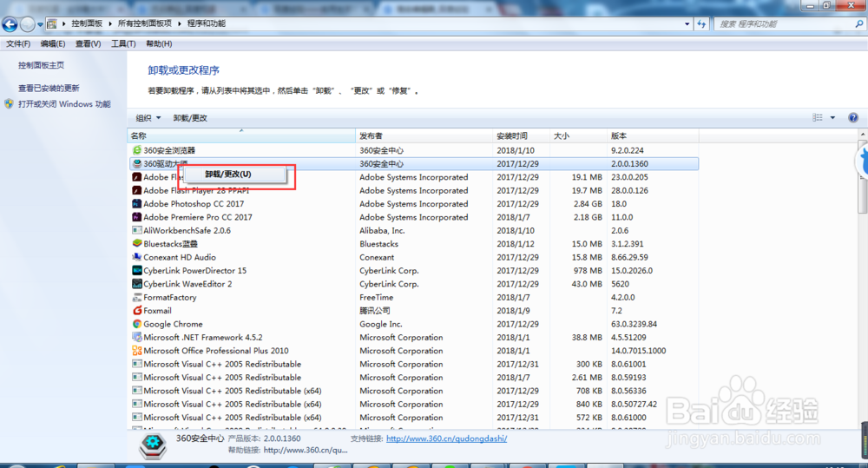Click the vertical scrollbar up arrow
868x468 pixels.
coord(863,135)
